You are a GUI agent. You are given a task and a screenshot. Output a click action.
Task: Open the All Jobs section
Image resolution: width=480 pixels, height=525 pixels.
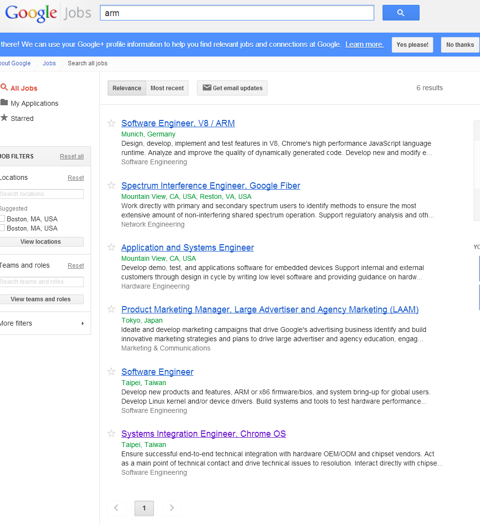[x=24, y=88]
